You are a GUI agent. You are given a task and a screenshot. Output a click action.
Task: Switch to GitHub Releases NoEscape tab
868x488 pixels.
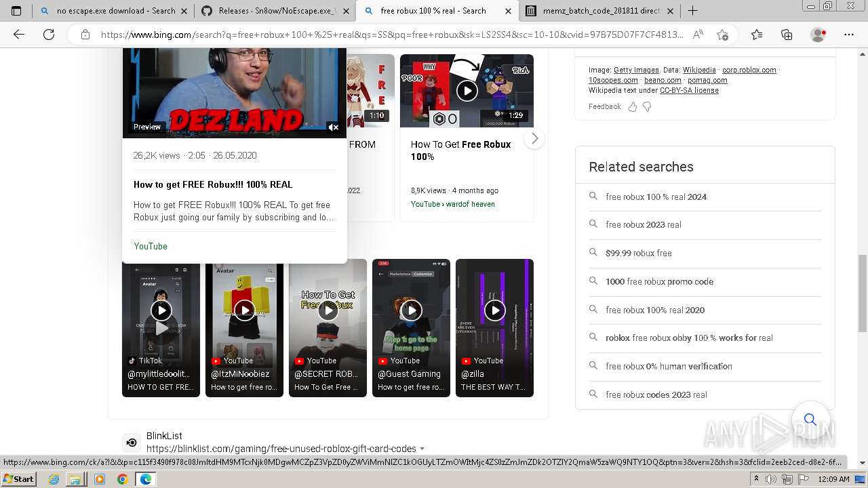point(275,11)
